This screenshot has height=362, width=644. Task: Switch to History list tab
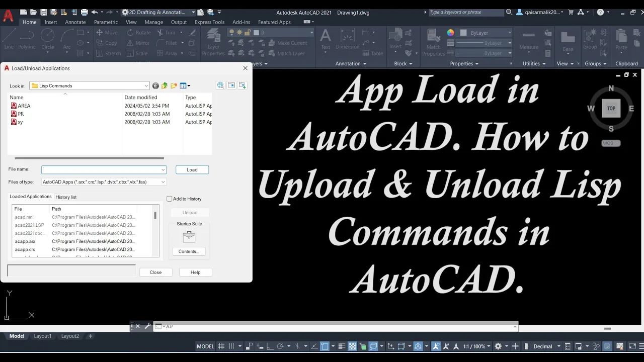pyautogui.click(x=66, y=197)
